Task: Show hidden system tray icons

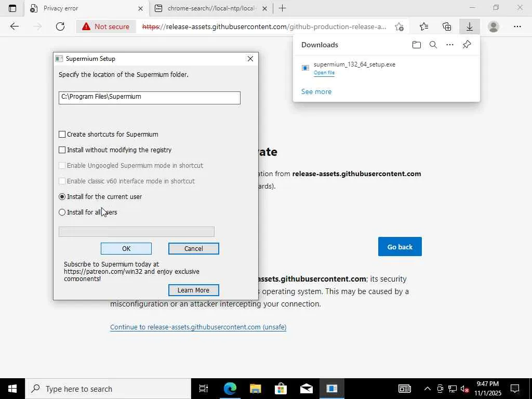Action: pos(428,389)
